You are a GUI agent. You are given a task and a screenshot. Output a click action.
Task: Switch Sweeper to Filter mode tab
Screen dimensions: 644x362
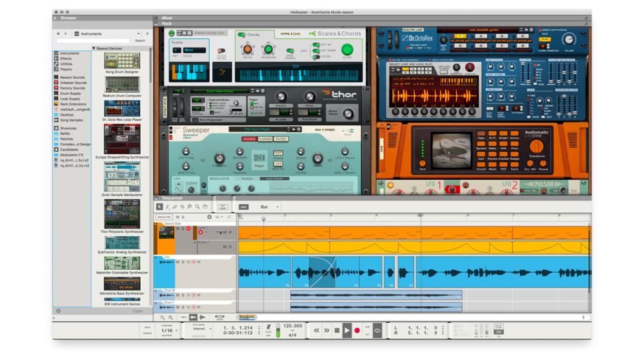(x=281, y=139)
